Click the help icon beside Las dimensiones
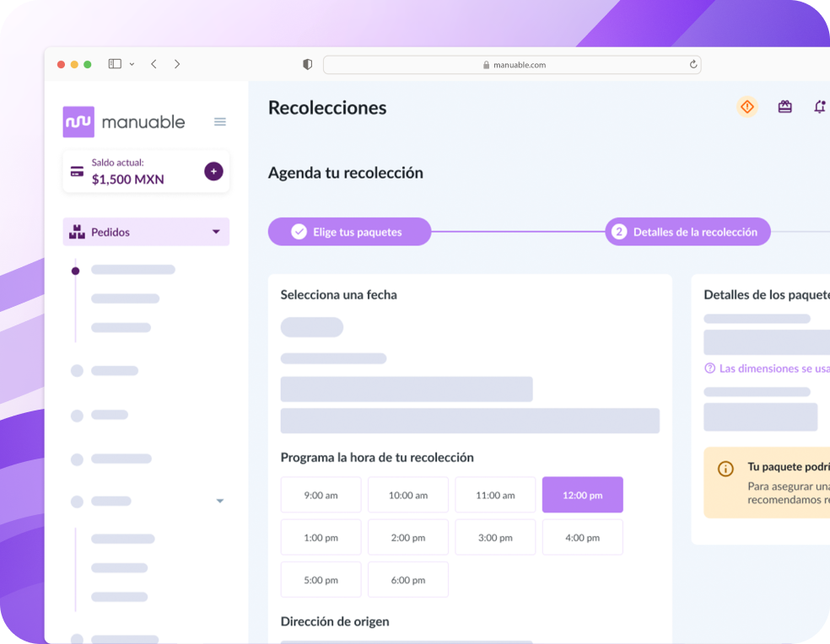The image size is (830, 644). 710,368
